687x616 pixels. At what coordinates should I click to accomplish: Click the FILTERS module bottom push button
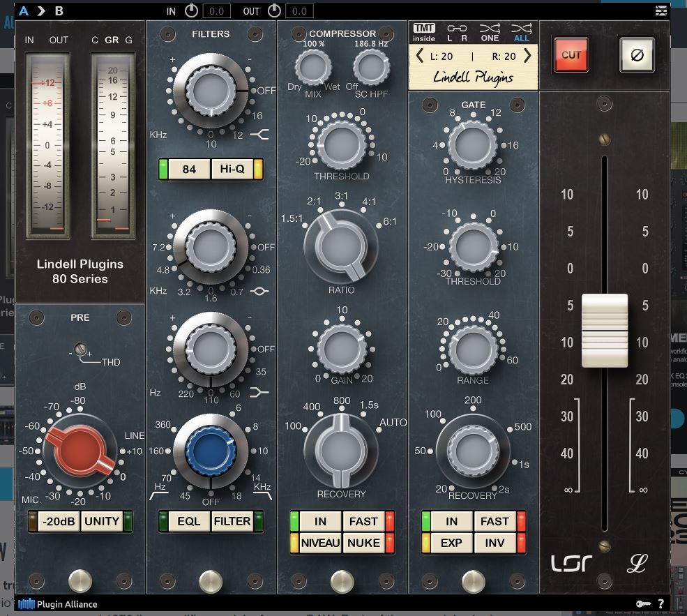point(211,581)
